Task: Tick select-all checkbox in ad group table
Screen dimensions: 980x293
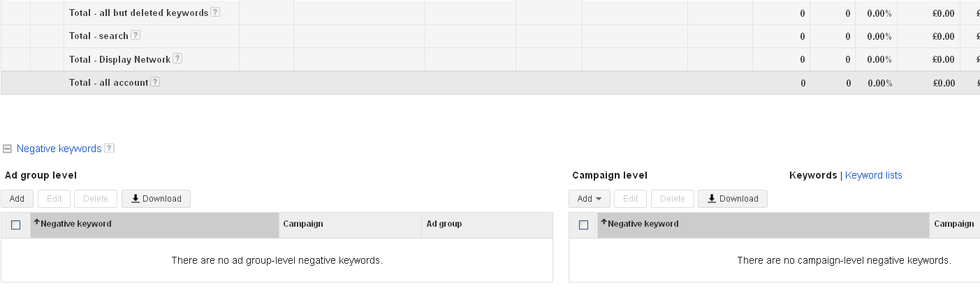Action: [x=16, y=225]
